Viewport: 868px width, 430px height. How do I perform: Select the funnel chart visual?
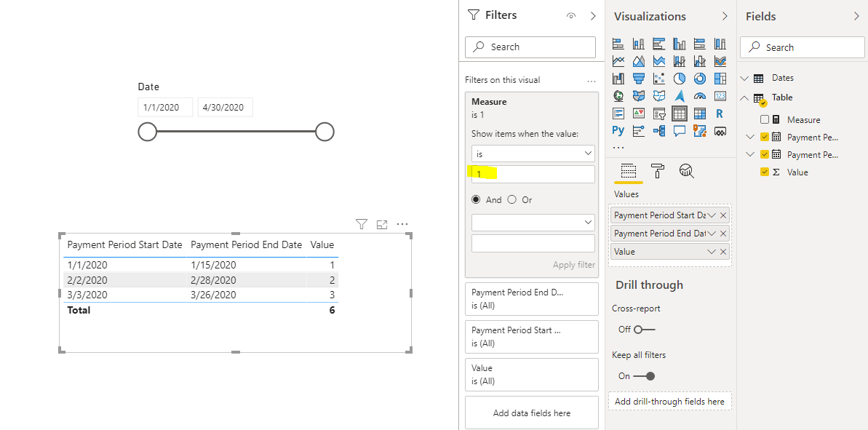639,79
